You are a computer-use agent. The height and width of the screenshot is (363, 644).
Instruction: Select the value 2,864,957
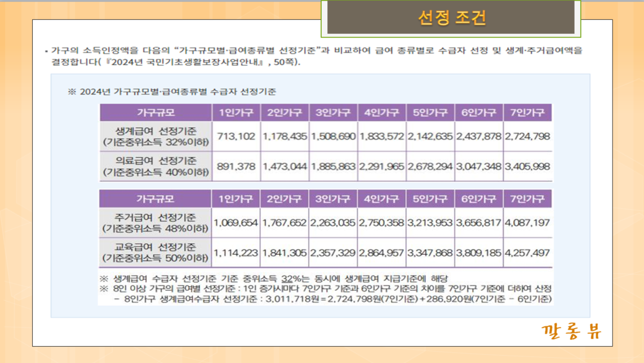coord(381,253)
